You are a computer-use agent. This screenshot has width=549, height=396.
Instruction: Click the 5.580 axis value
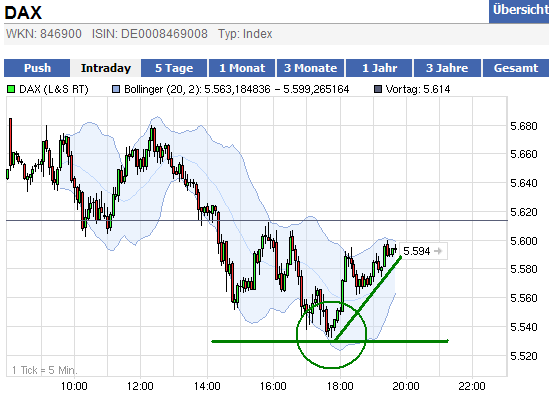[x=523, y=269]
